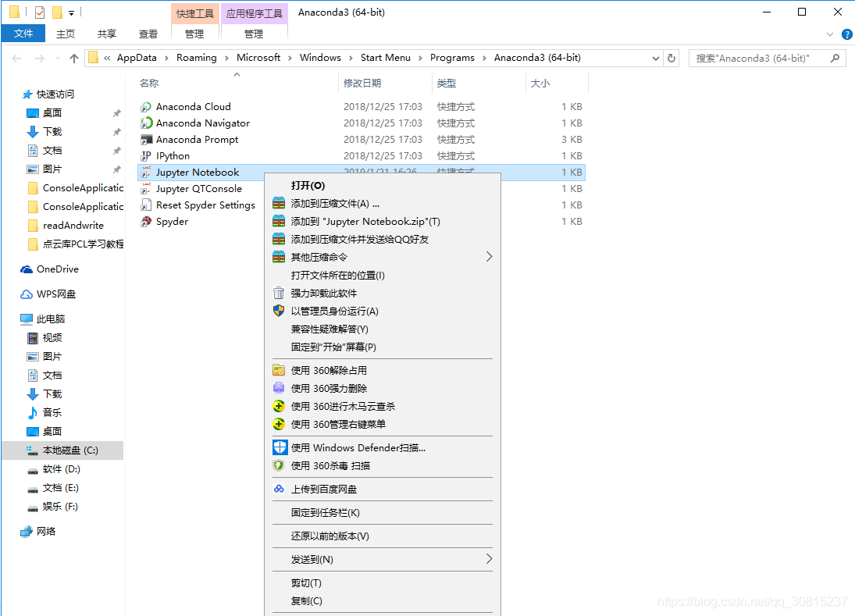Screen dimensions: 855x616
Task: Click the Windows Defender shield icon
Action: [280, 447]
